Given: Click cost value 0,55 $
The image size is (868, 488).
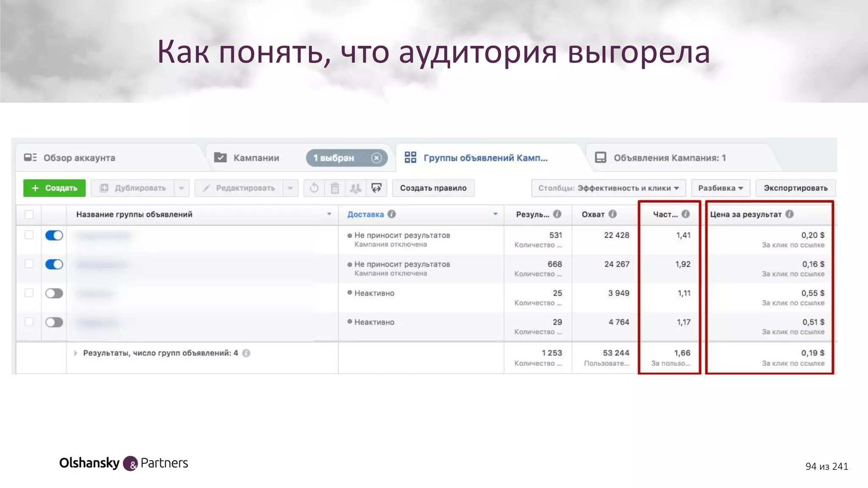Looking at the screenshot, I should tap(813, 293).
